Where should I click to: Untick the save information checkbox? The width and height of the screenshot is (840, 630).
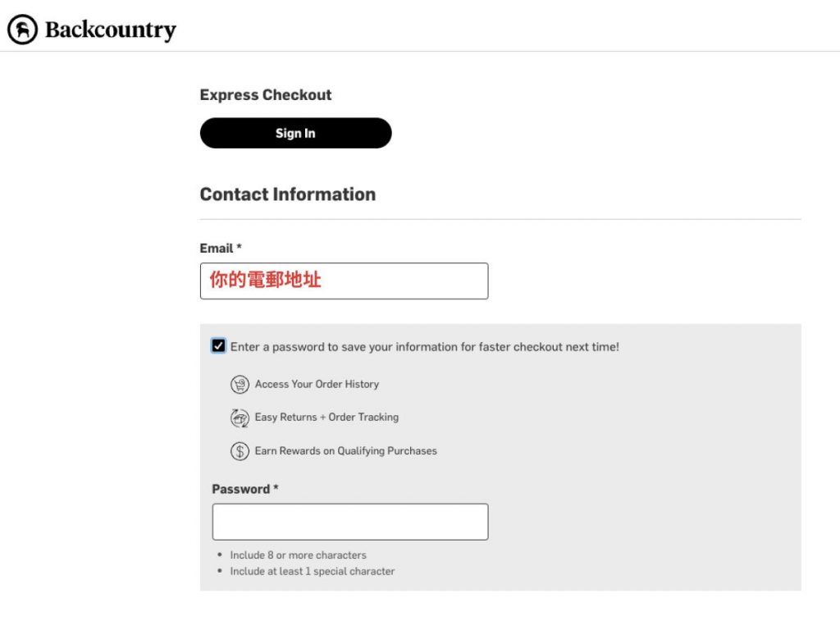click(218, 346)
